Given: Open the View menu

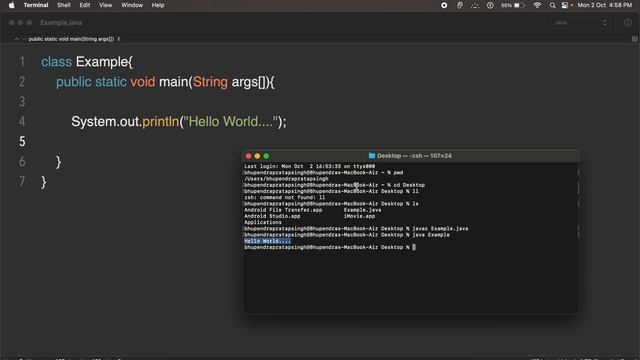Looking at the screenshot, I should (x=105, y=5).
